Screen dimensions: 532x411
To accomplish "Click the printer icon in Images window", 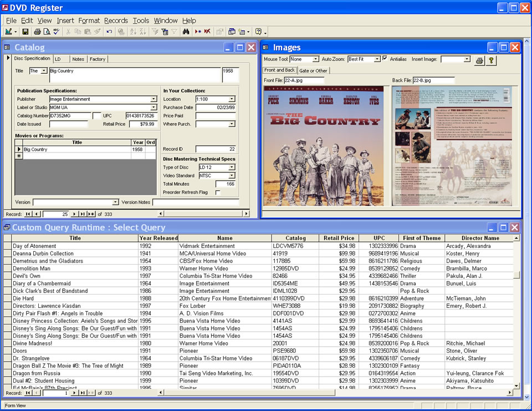I will coord(480,60).
